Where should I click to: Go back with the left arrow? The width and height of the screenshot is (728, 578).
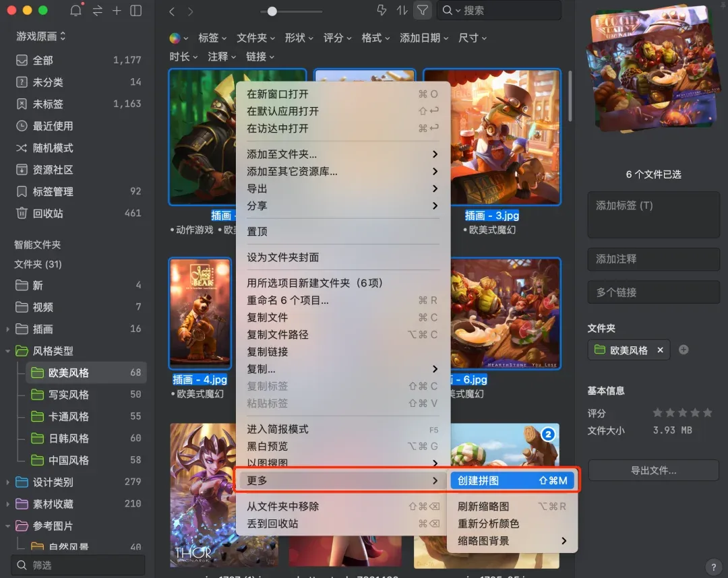[172, 11]
